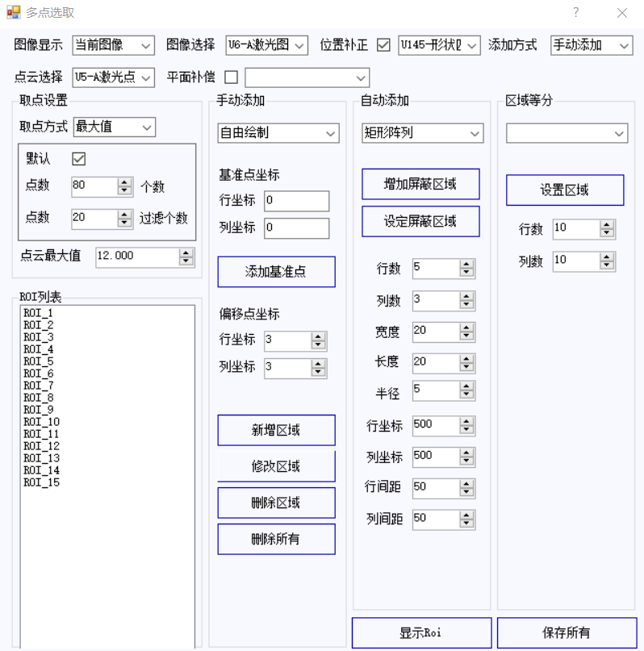The width and height of the screenshot is (644, 651).
Task: Click the help question mark icon
Action: [x=575, y=13]
